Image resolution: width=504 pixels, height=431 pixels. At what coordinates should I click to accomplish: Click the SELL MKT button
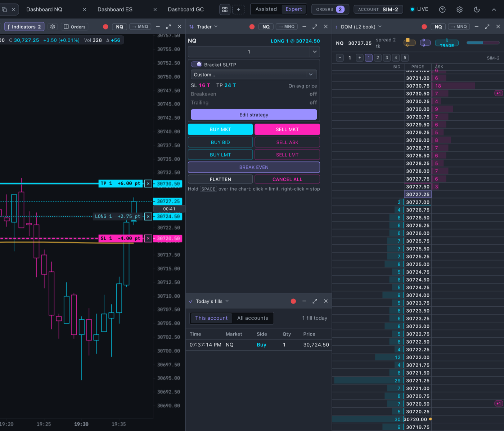coord(287,129)
